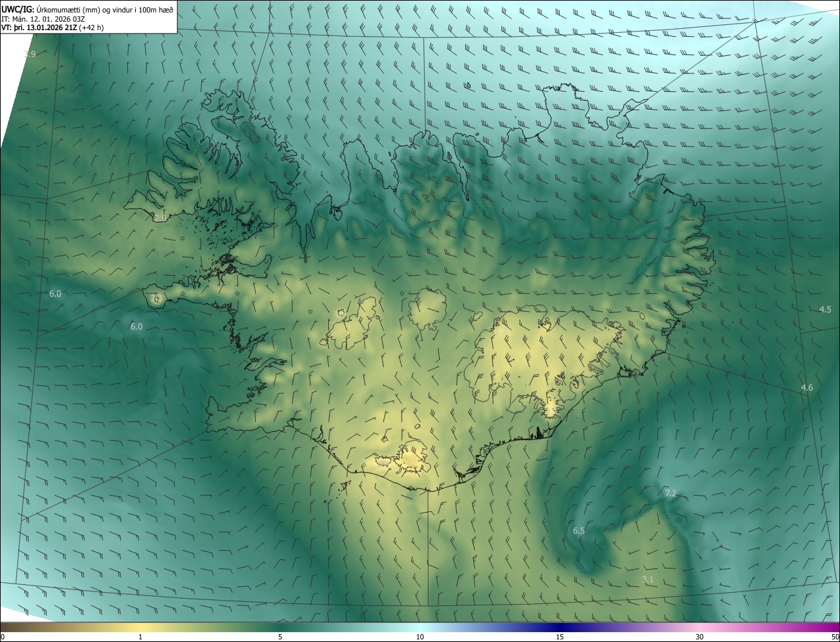This screenshot has height=642, width=840.
Task: Click the 3.9 value label
Action: click(30, 54)
